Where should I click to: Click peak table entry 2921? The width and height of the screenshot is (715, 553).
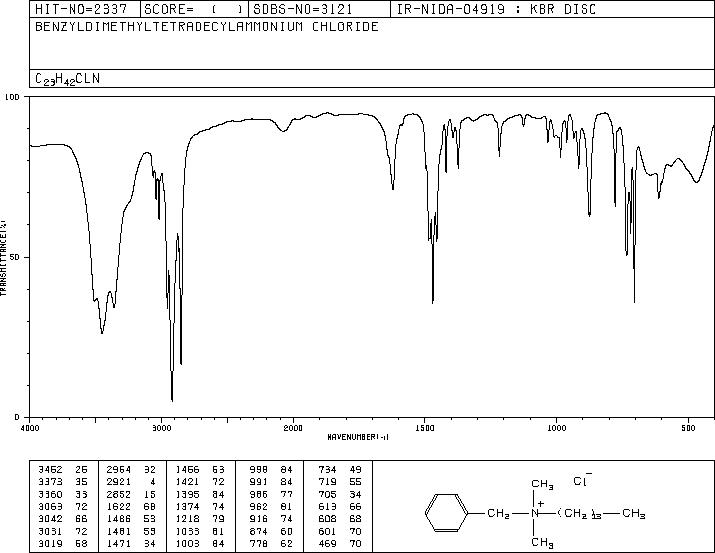(119, 482)
